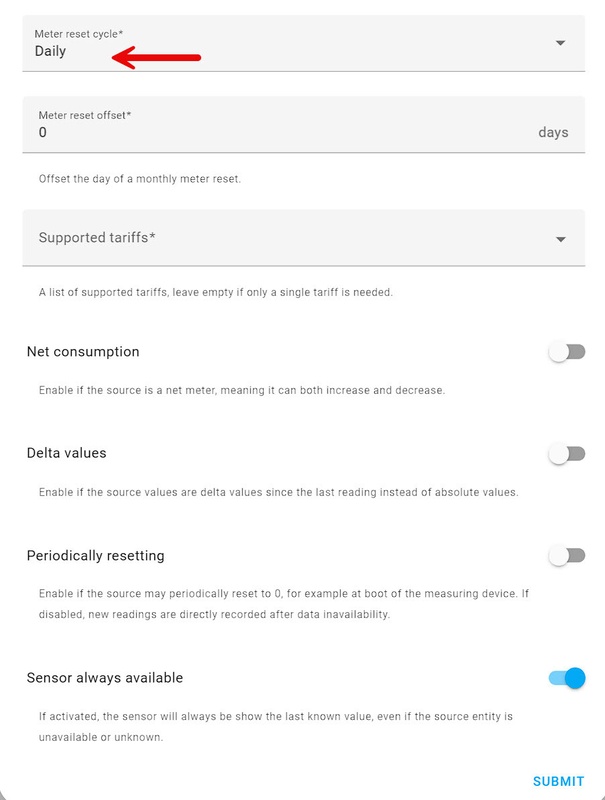Screen dimensions: 605x800
Task: Click the Meter reset offset value 0
Action: click(x=43, y=132)
